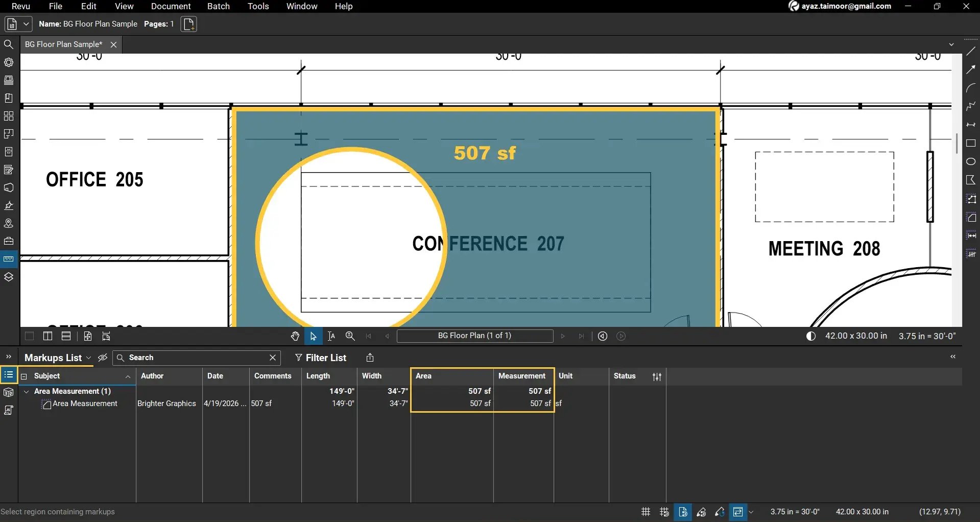
Task: Open the new document dropdown arrow
Action: pyautogui.click(x=26, y=24)
